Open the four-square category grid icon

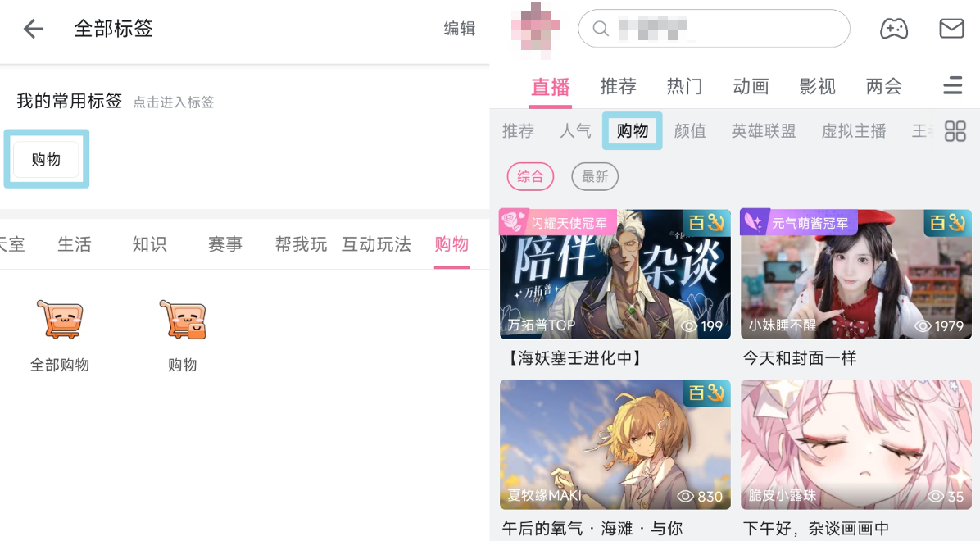click(955, 131)
